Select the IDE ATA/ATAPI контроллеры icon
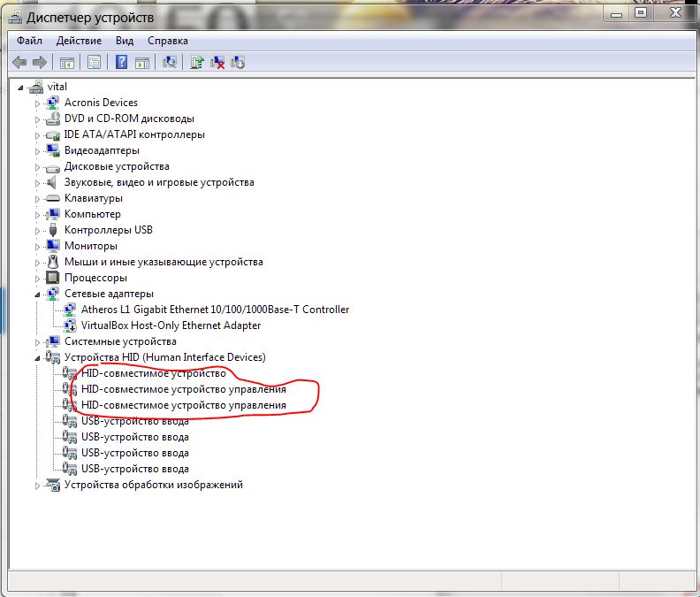The width and height of the screenshot is (700, 597). pos(53,135)
